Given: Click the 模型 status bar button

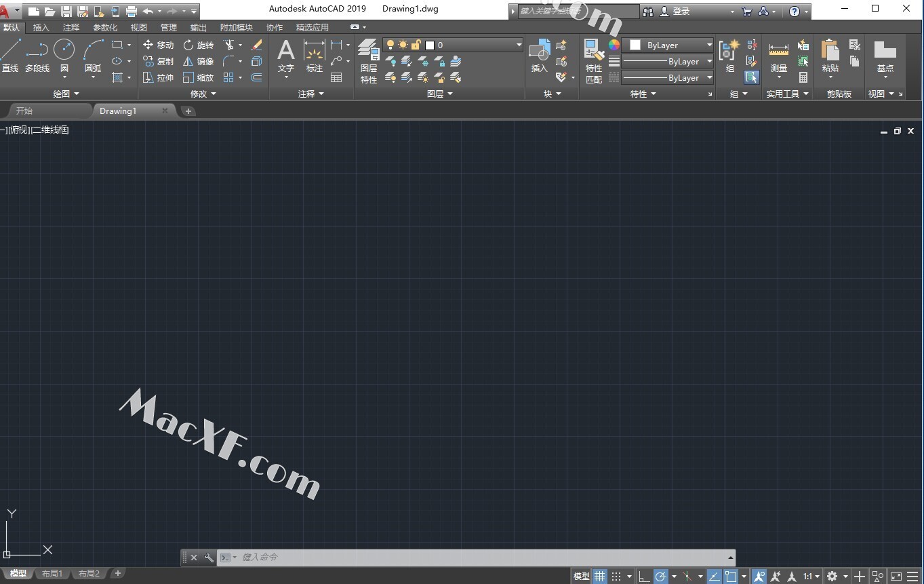Looking at the screenshot, I should click(581, 577).
